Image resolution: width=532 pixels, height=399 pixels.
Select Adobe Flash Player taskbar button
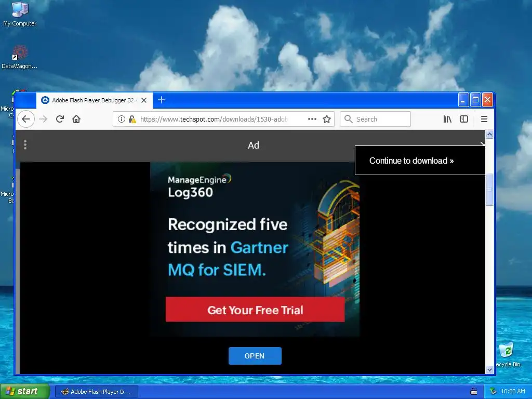96,392
